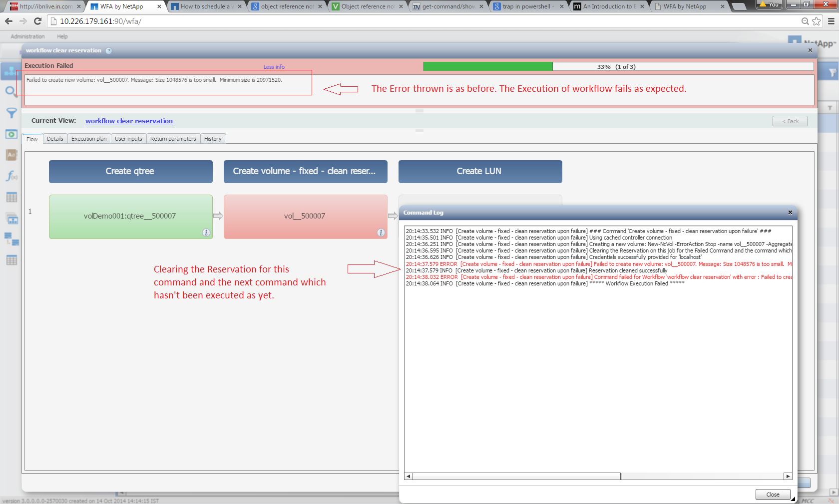Screen dimensions: 839x504
Task: Switch to the Execution plan tab
Action: point(89,139)
